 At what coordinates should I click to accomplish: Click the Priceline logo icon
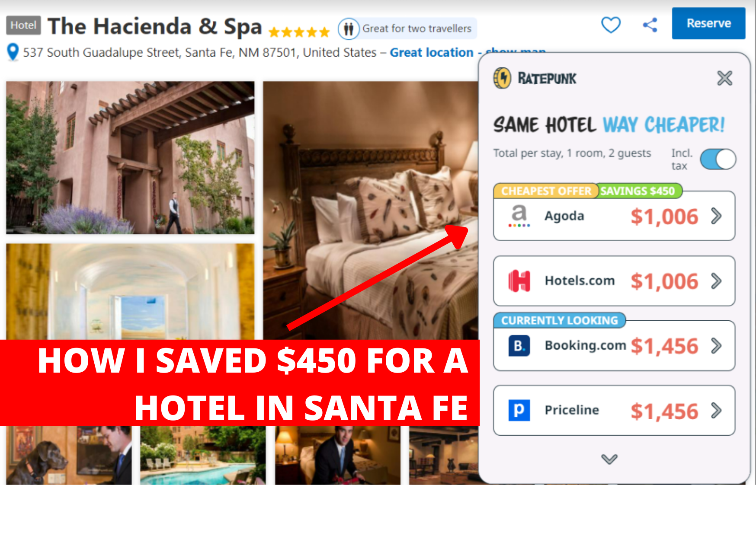click(x=519, y=410)
